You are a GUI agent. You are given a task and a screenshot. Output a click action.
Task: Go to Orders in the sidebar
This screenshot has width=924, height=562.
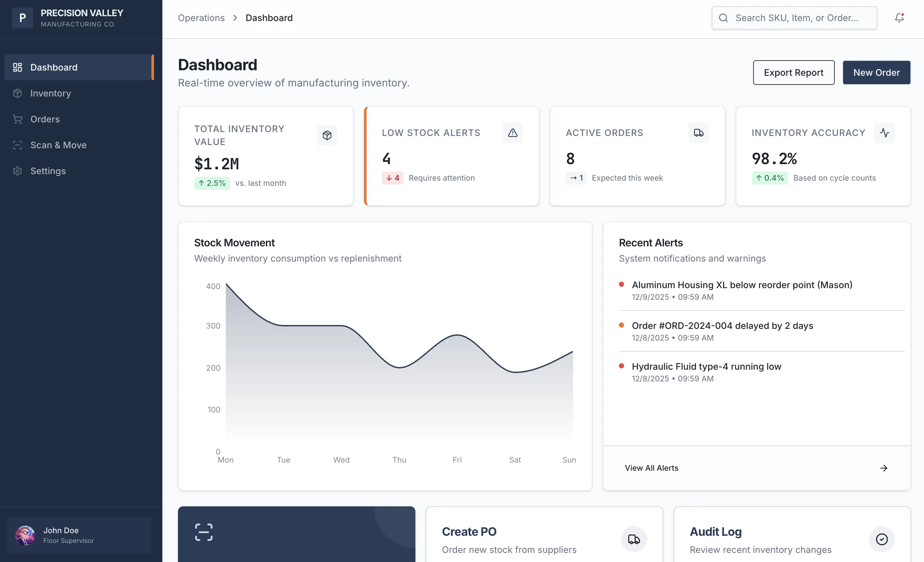click(45, 119)
